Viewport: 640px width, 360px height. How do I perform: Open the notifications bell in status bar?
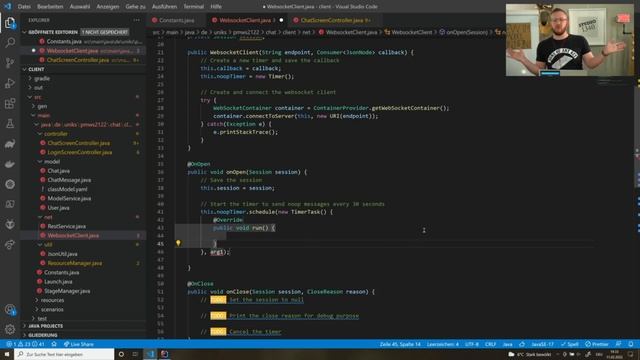[x=631, y=344]
